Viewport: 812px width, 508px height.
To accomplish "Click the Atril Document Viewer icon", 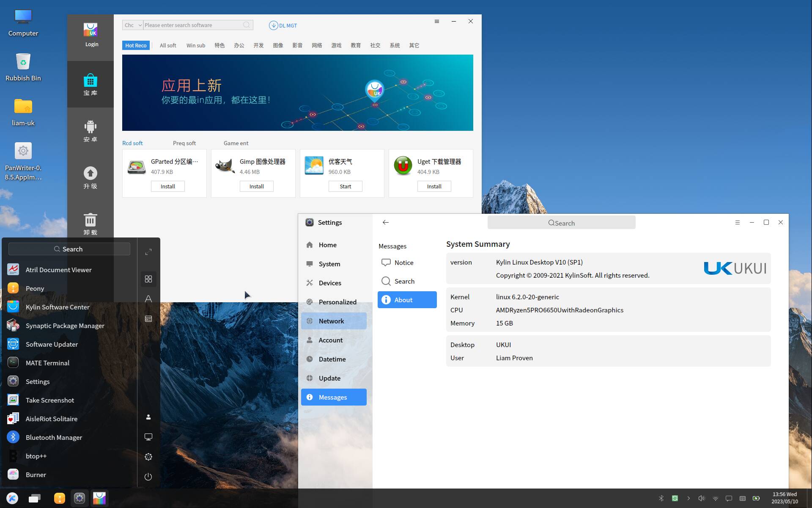I will click(x=14, y=269).
